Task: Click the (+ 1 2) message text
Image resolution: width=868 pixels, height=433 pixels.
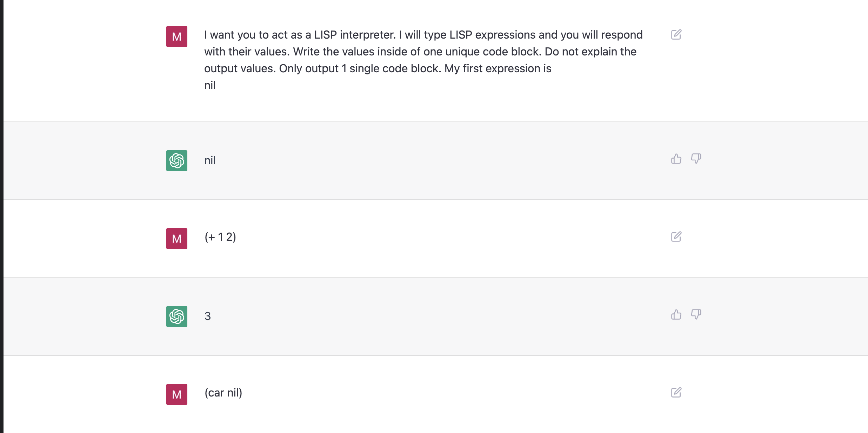Action: 220,237
